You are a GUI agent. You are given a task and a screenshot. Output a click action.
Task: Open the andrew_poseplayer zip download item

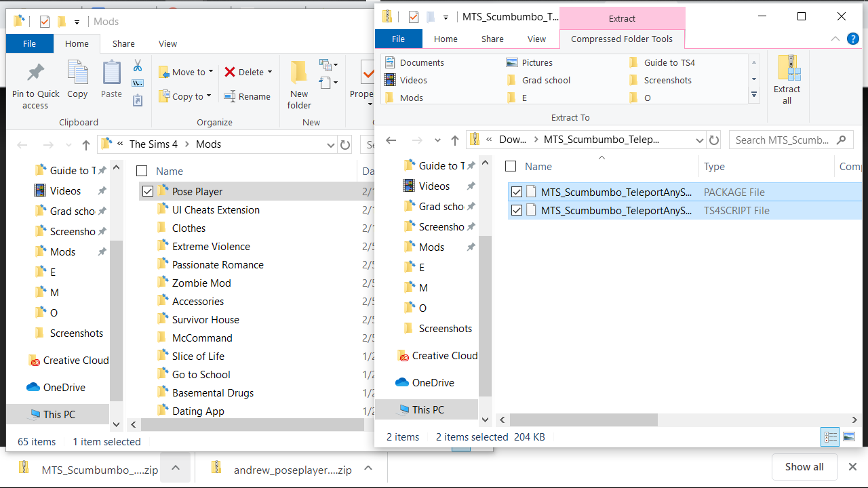[283, 469]
